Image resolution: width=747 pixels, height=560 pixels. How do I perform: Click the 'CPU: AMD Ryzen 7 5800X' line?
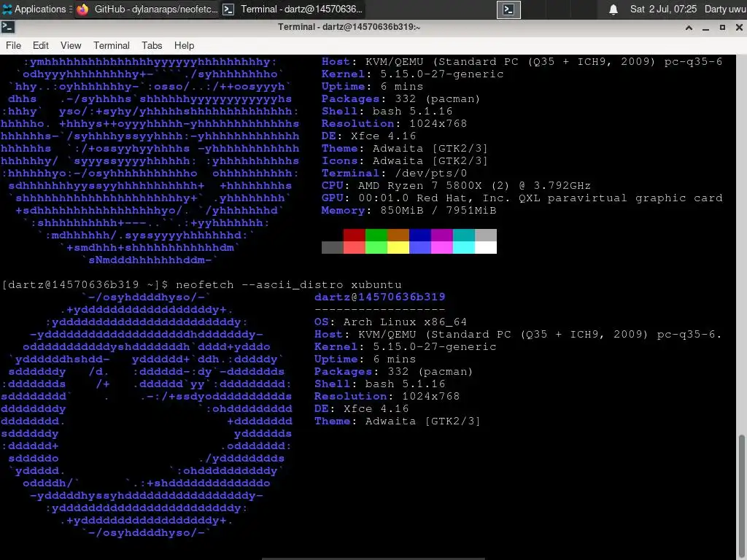[456, 186]
